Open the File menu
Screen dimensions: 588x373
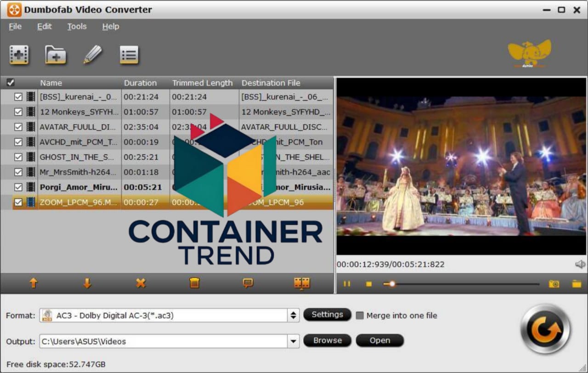coord(15,26)
